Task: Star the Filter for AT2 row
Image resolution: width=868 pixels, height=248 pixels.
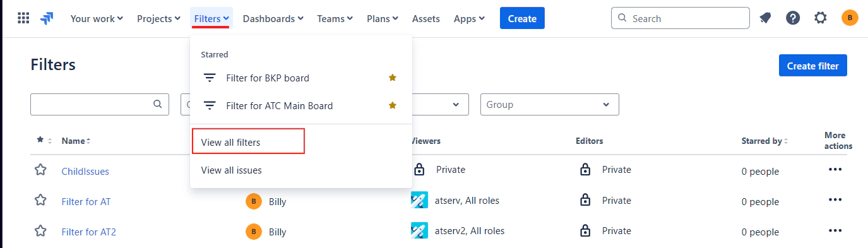Action: pos(40,230)
